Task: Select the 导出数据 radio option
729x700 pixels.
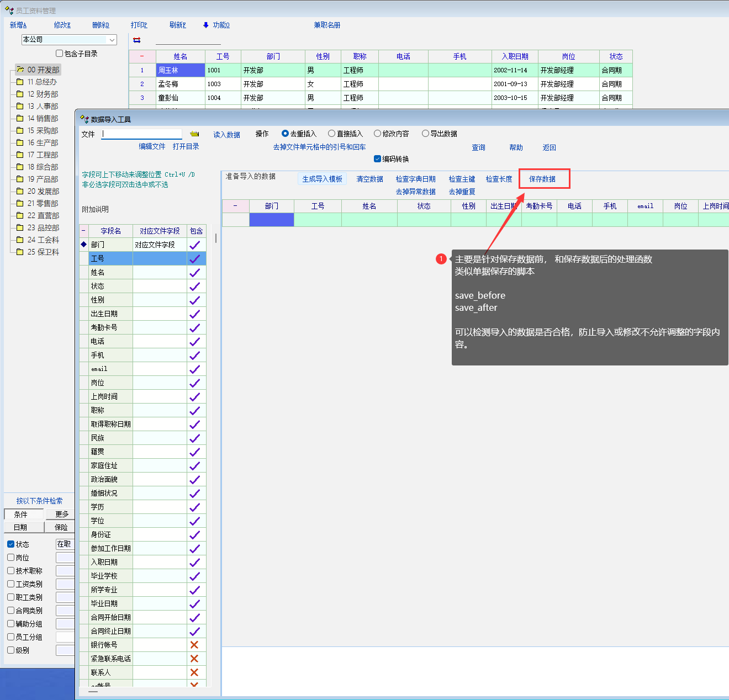Action: [x=425, y=134]
